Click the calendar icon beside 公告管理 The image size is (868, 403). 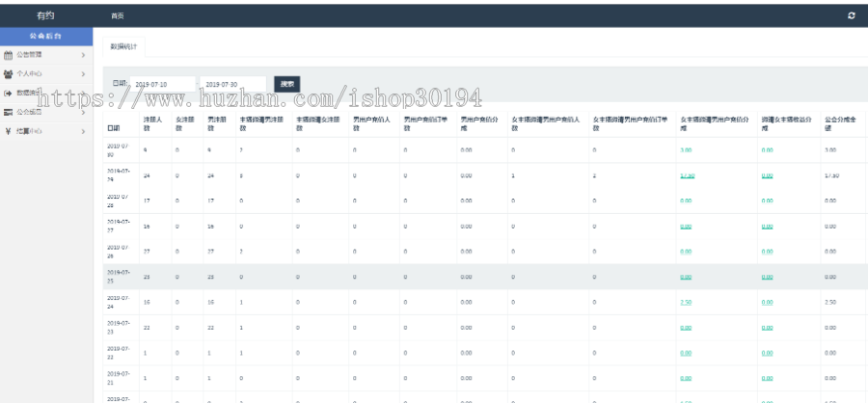8,55
